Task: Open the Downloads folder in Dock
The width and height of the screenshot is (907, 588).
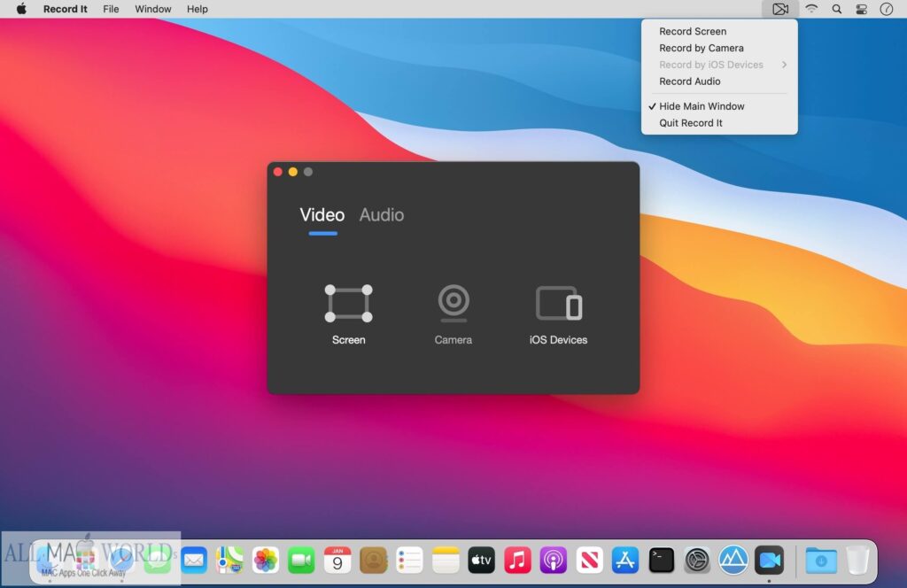Action: (821, 561)
